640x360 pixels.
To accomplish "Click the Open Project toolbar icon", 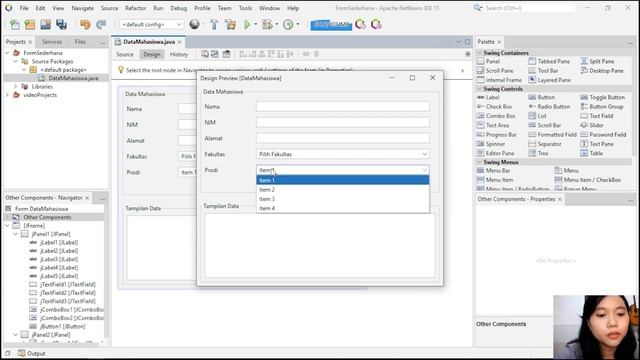I will [x=45, y=24].
